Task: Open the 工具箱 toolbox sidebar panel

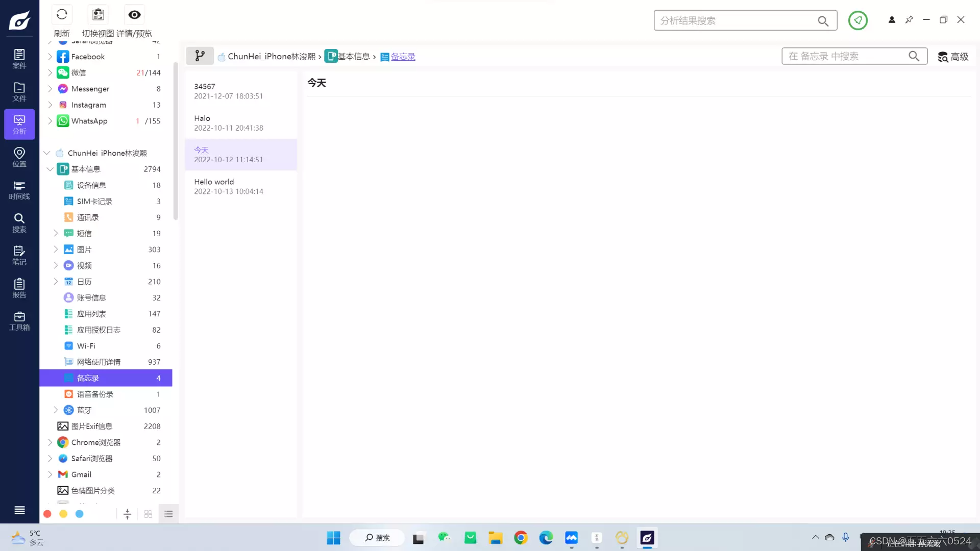Action: (19, 321)
